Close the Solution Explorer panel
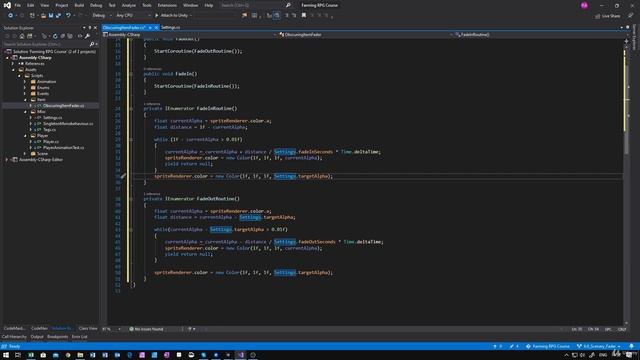 96,28
